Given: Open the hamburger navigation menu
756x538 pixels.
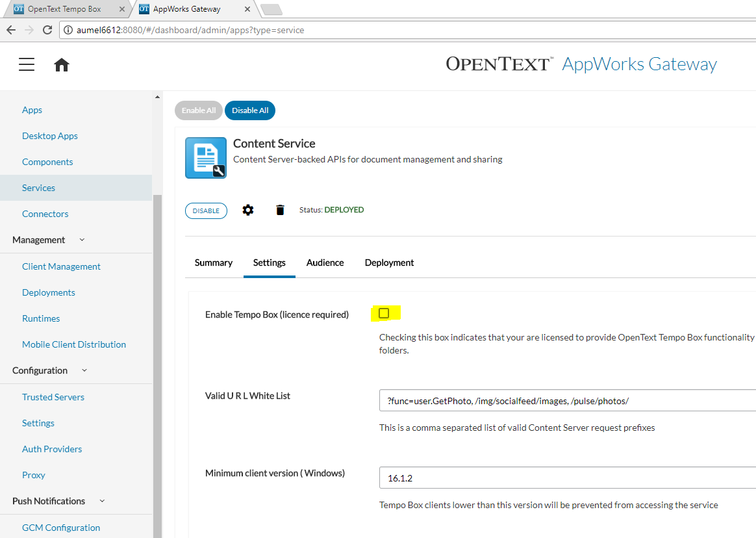Looking at the screenshot, I should pos(27,64).
